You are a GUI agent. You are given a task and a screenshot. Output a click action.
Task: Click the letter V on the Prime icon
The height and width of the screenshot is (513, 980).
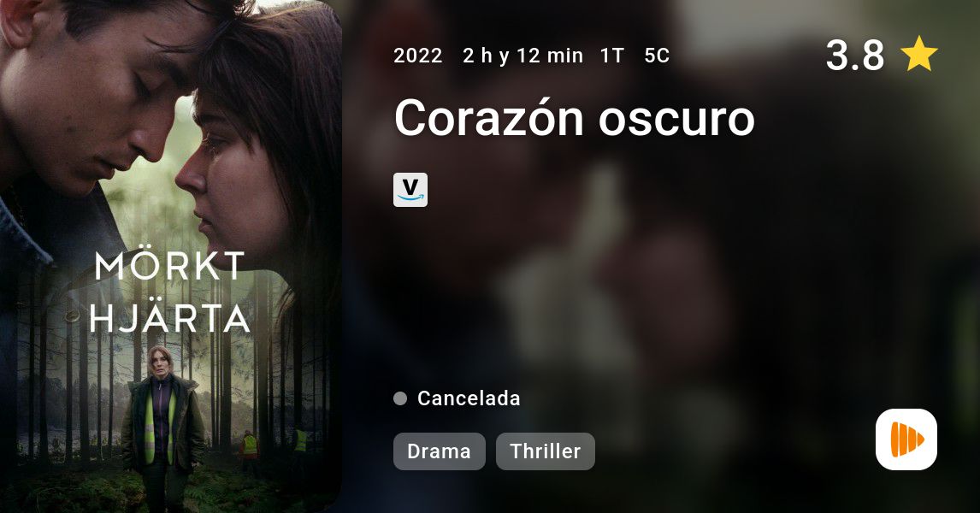pos(410,186)
